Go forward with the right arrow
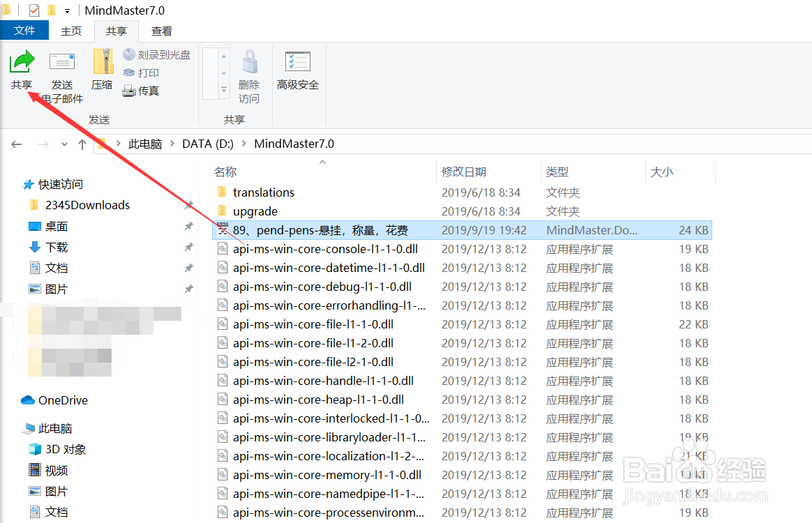The image size is (812, 523). 43,144
